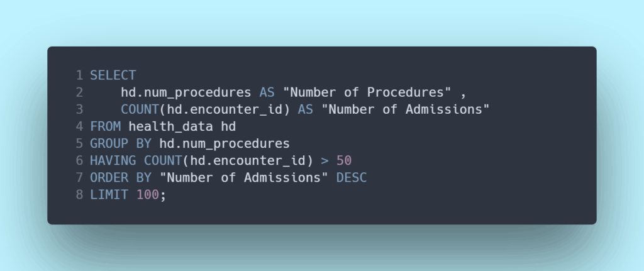644x271 pixels.
Task: Click line number 8 in the gutter
Action: pos(79,194)
